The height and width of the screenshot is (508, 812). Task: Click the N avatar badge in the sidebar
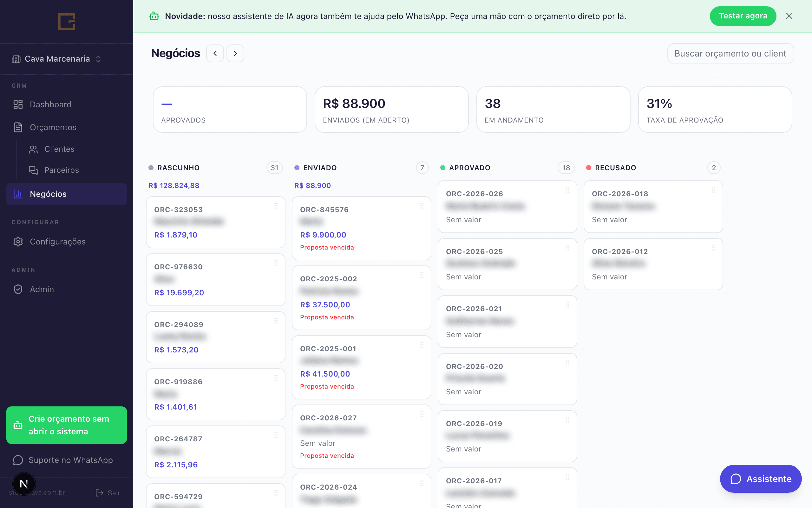[24, 484]
